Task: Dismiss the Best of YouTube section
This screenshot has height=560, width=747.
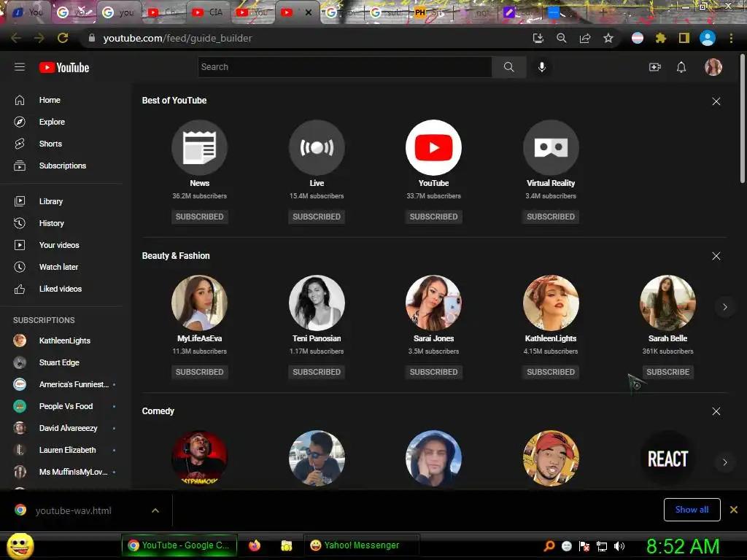Action: [716, 101]
